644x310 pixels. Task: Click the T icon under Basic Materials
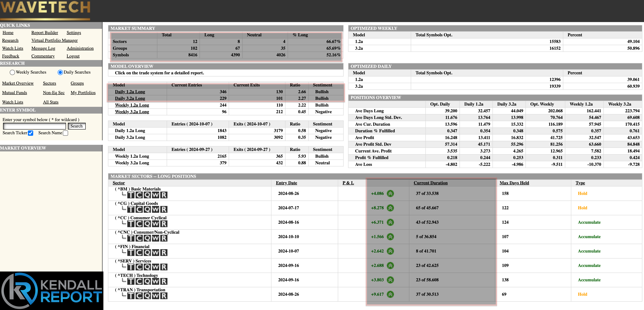tap(131, 195)
